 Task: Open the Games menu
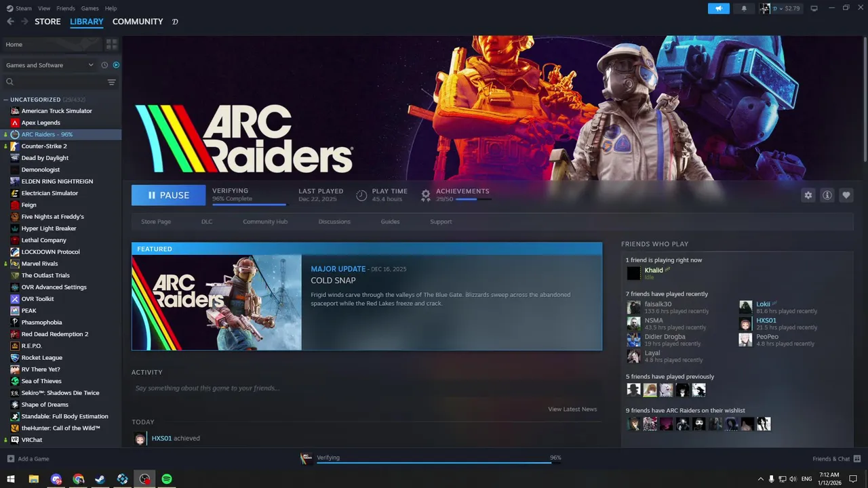point(90,8)
